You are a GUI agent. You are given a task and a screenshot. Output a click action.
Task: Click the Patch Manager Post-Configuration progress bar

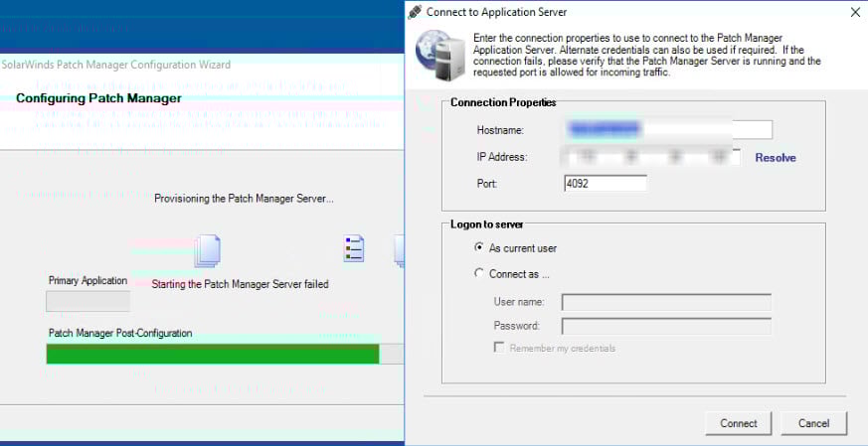coord(225,355)
